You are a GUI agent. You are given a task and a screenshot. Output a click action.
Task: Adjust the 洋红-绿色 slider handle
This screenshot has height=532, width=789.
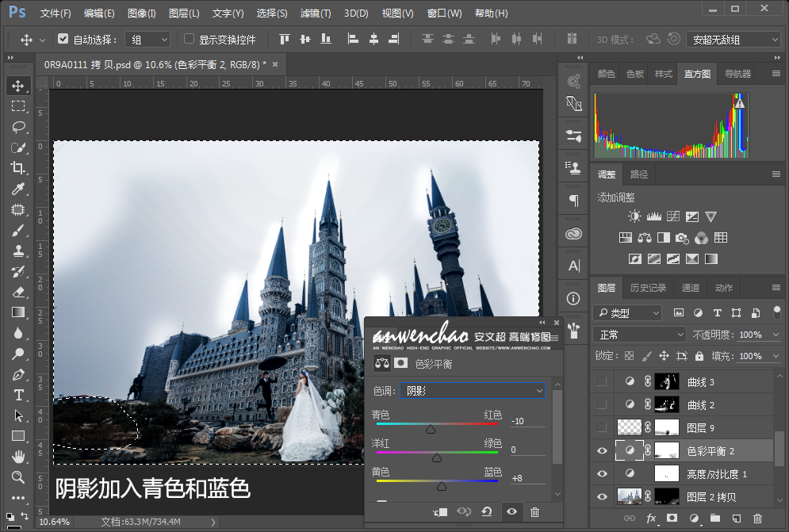(x=437, y=457)
